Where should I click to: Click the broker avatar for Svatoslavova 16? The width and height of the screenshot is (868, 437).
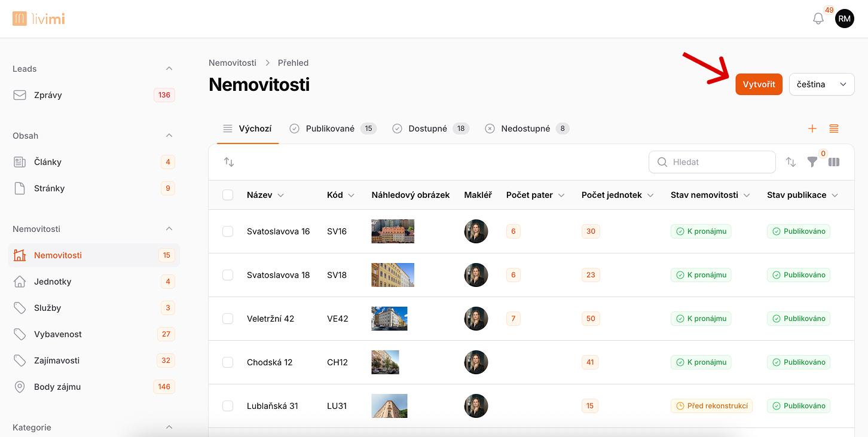(x=476, y=231)
